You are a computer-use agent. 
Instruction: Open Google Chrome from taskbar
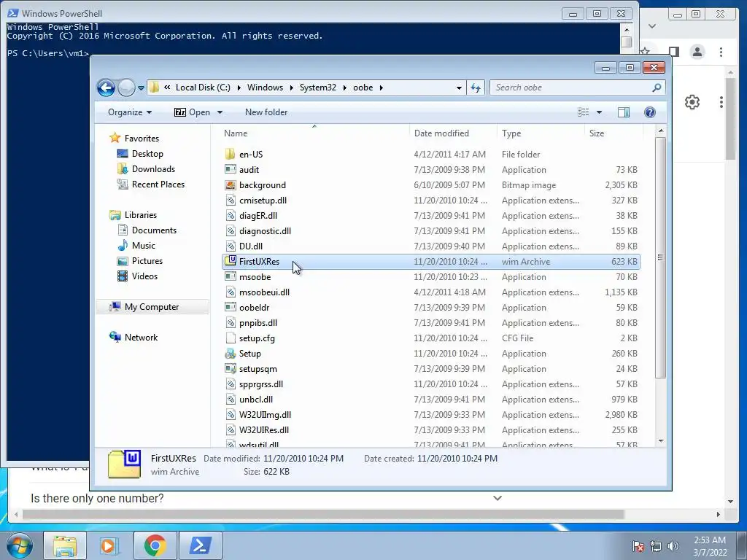point(155,545)
